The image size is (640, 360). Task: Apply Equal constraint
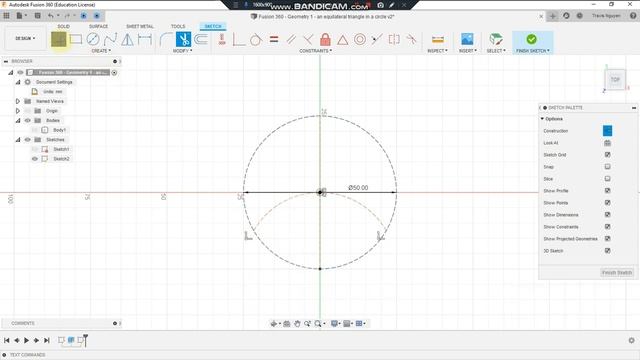[274, 39]
